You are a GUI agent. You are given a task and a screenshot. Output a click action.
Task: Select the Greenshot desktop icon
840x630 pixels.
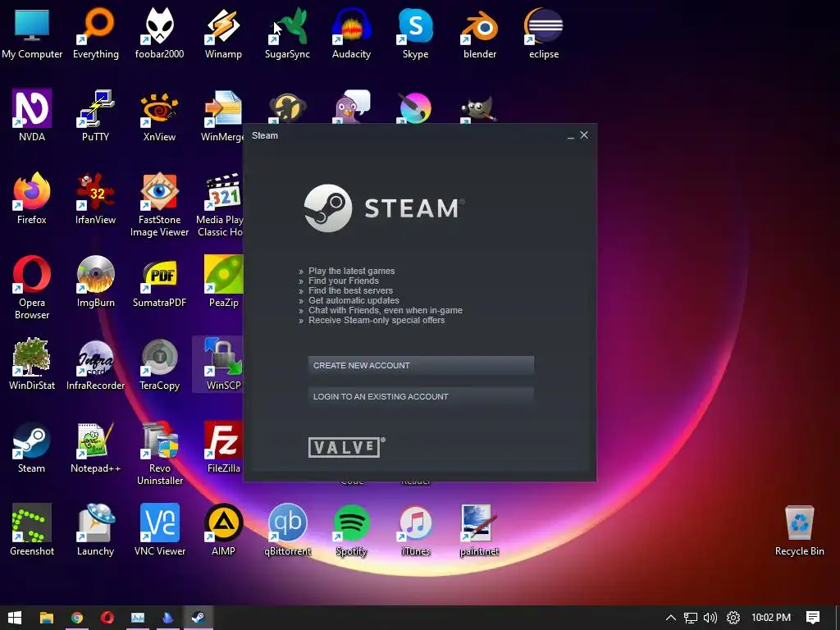[x=32, y=531]
